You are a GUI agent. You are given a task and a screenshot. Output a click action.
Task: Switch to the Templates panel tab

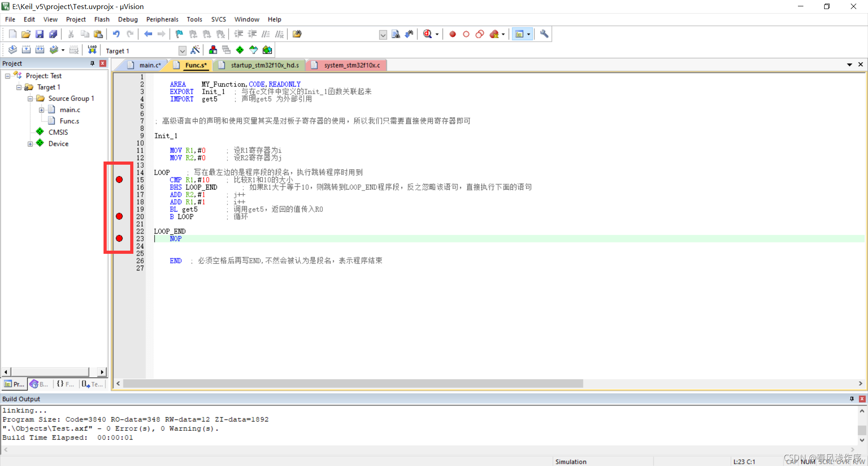[x=93, y=384]
